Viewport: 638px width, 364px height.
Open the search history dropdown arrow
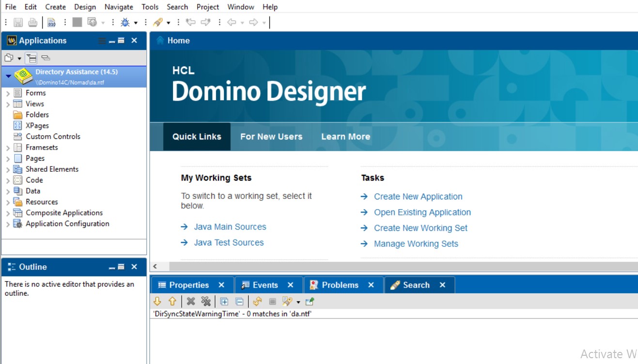click(298, 302)
